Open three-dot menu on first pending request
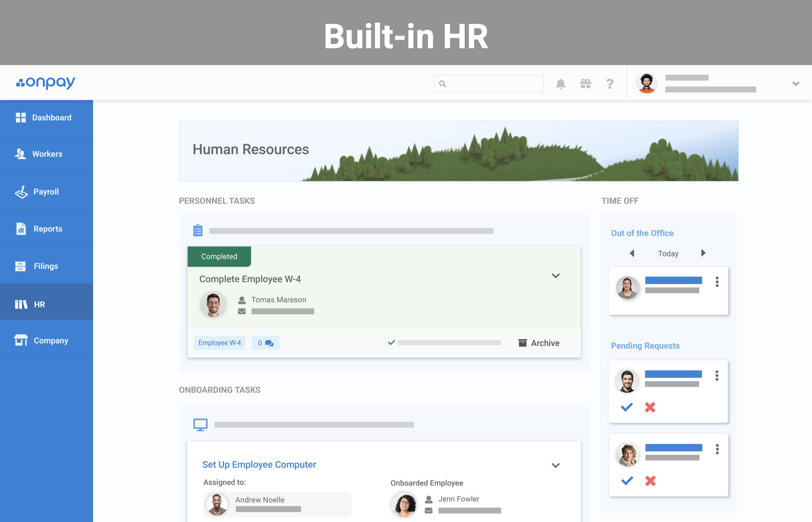 click(716, 376)
